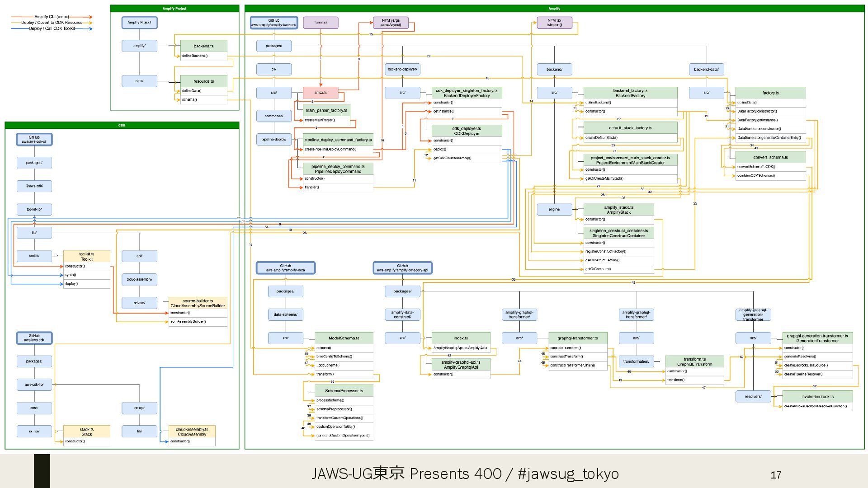Image resolution: width=868 pixels, height=488 pixels.
Task: Open the backend-deployer/ folder node
Action: point(402,69)
